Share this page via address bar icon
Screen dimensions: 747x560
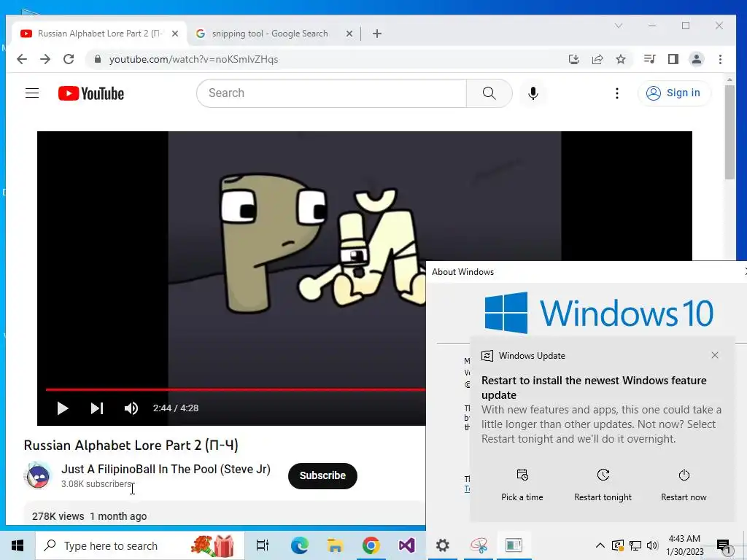[x=597, y=59]
